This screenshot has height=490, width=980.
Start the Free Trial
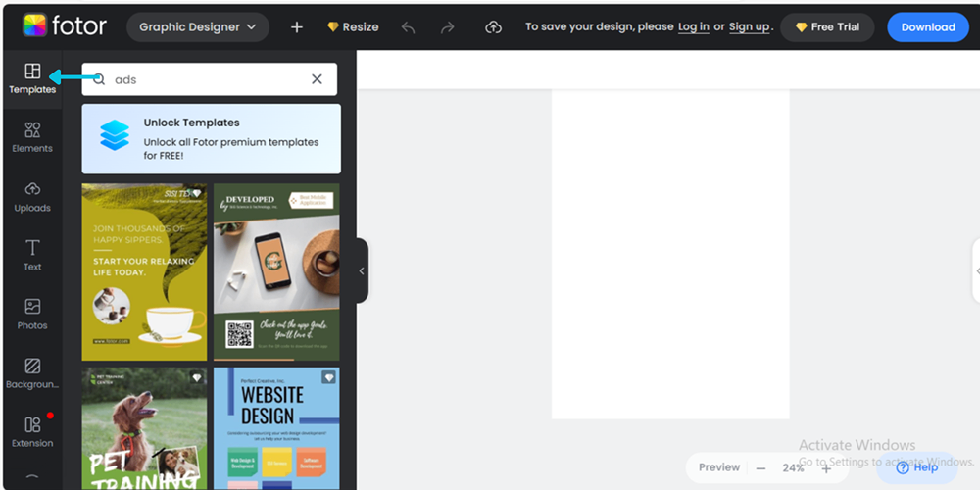coord(827,26)
